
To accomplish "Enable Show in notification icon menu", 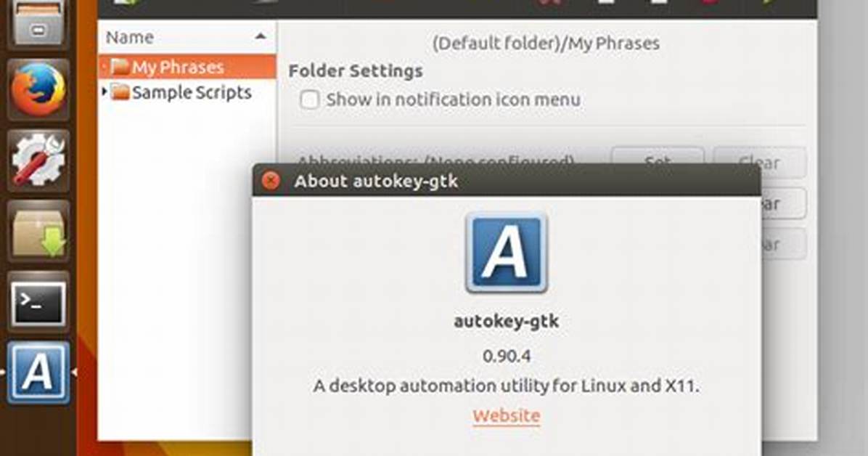I will 309,99.
